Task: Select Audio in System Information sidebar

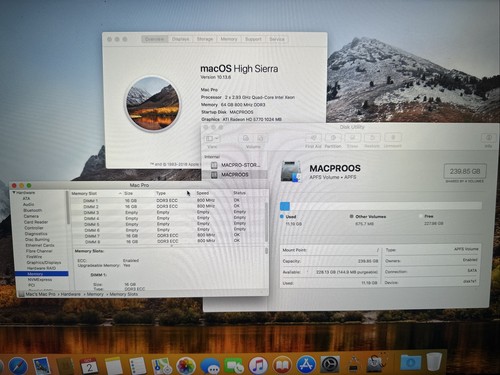Action: click(x=28, y=204)
